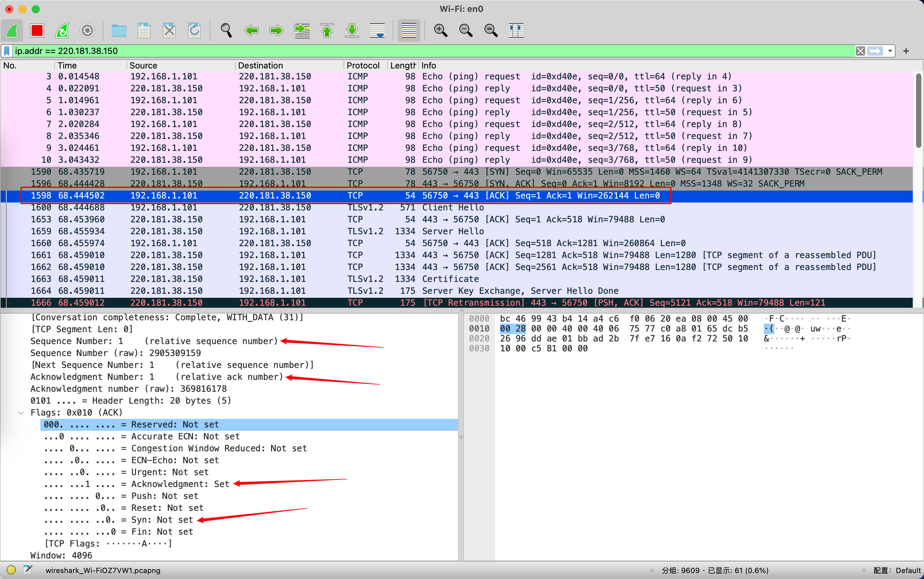Click the 配置: Default profile label

[897, 570]
